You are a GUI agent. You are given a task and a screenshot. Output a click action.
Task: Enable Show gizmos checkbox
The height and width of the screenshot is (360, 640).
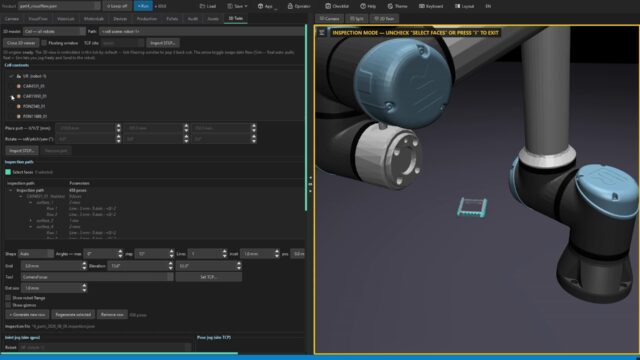[x=8, y=305]
